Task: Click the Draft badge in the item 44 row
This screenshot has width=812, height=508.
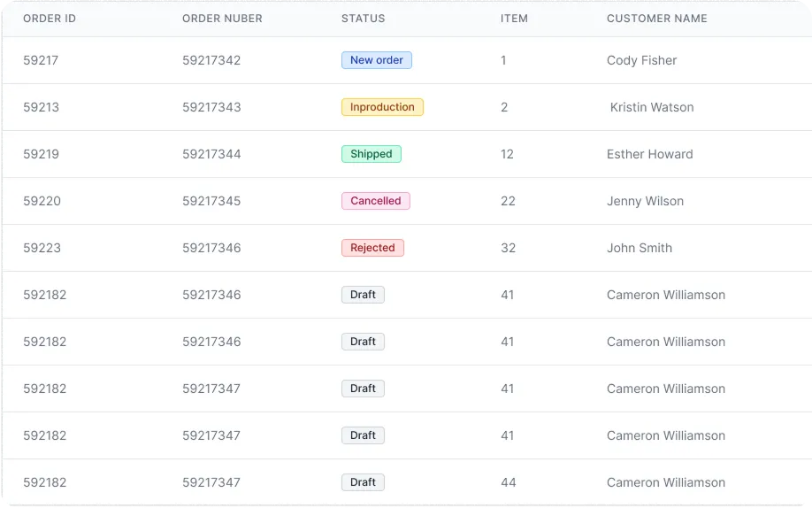Action: 363,482
